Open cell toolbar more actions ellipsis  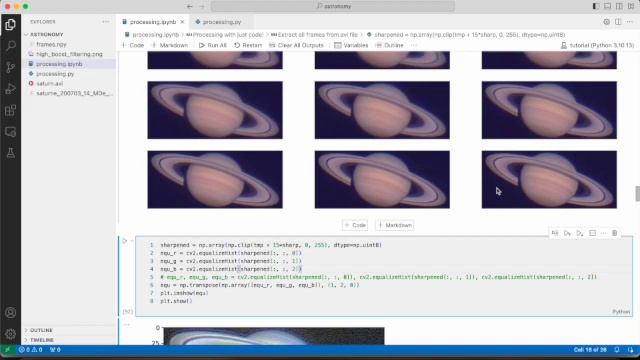coord(604,233)
